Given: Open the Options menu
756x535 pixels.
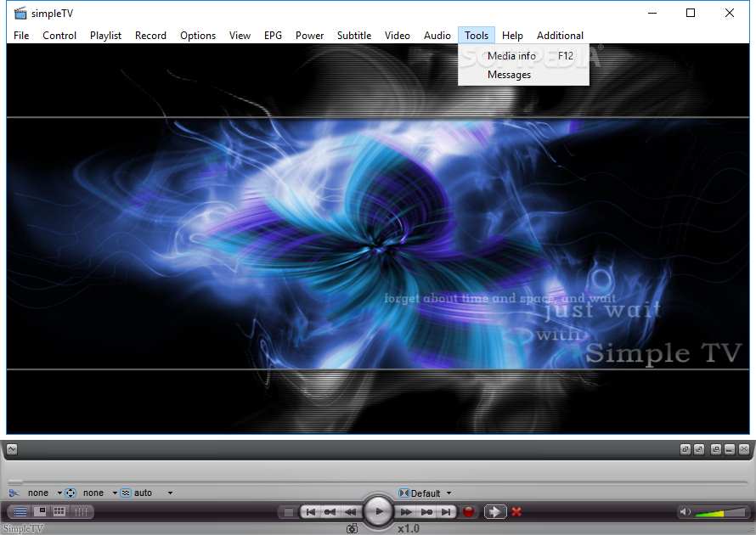Looking at the screenshot, I should click(198, 35).
